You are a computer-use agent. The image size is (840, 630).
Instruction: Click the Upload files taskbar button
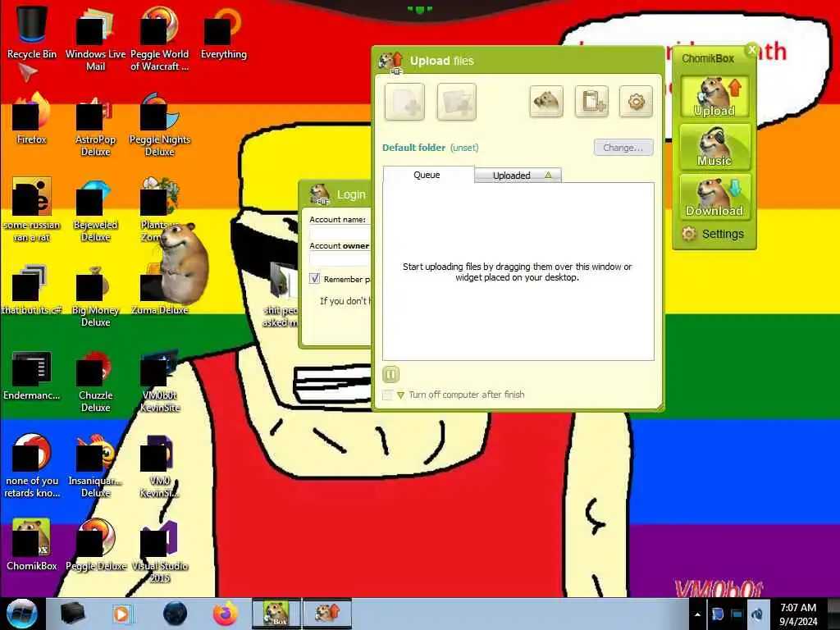tap(326, 614)
